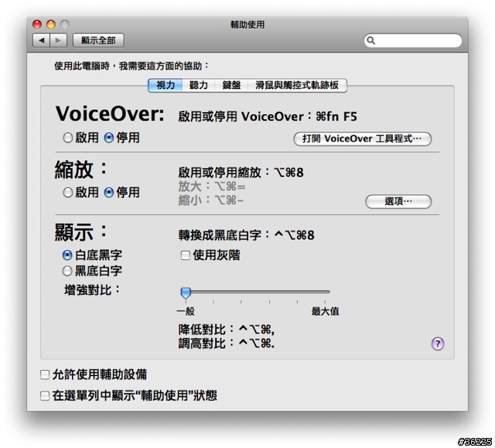This screenshot has height=448, width=495.
Task: Select 停用 under the 縮放 section
Action: (109, 192)
